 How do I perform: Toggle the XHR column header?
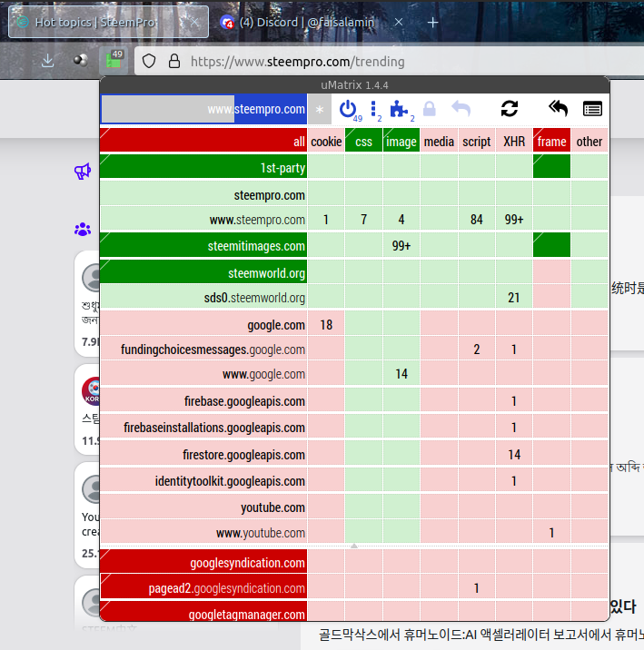514,140
